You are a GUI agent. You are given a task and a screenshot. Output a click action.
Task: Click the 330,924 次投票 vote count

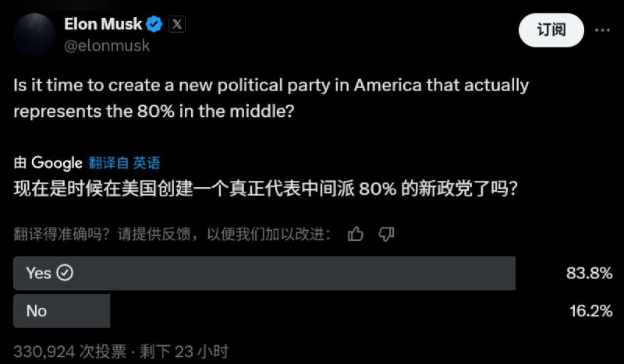(70, 352)
